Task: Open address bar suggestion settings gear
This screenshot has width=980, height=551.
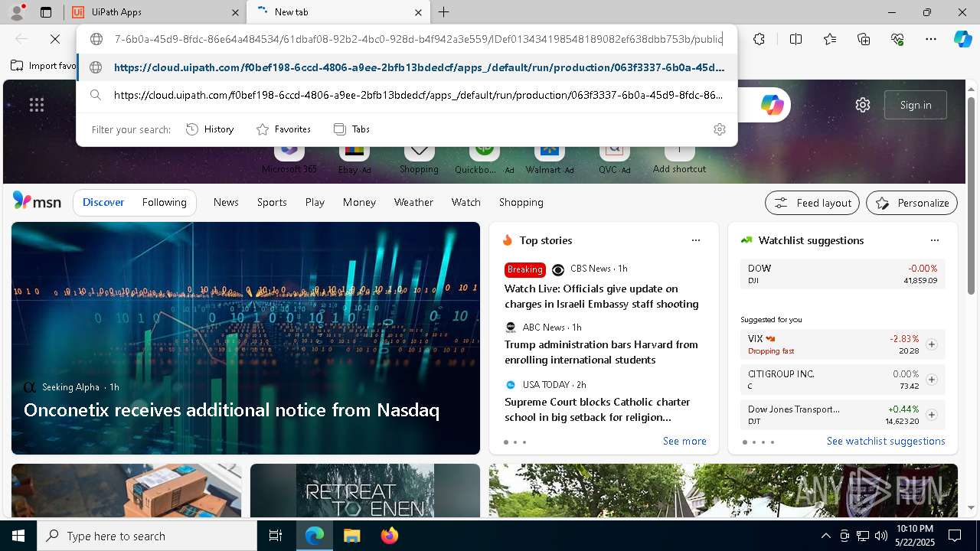Action: click(x=719, y=129)
